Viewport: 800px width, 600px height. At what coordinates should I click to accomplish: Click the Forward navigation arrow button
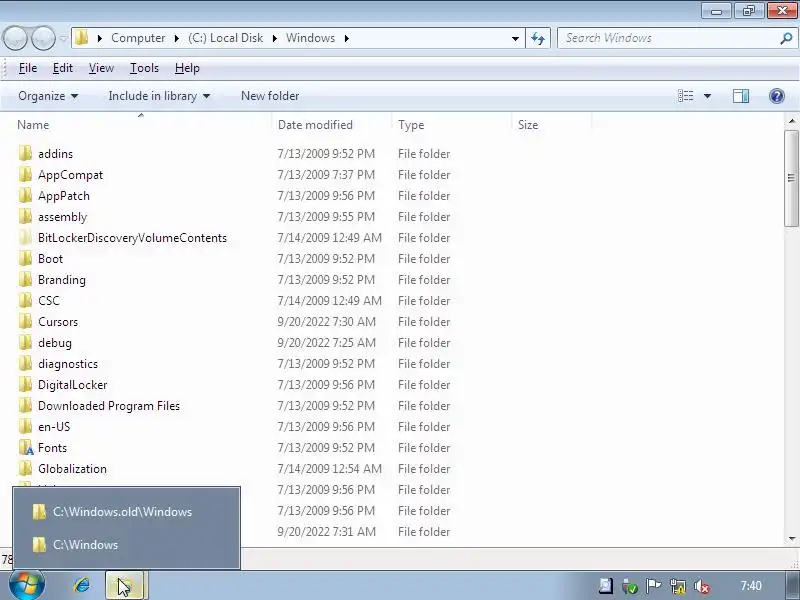pyautogui.click(x=43, y=38)
